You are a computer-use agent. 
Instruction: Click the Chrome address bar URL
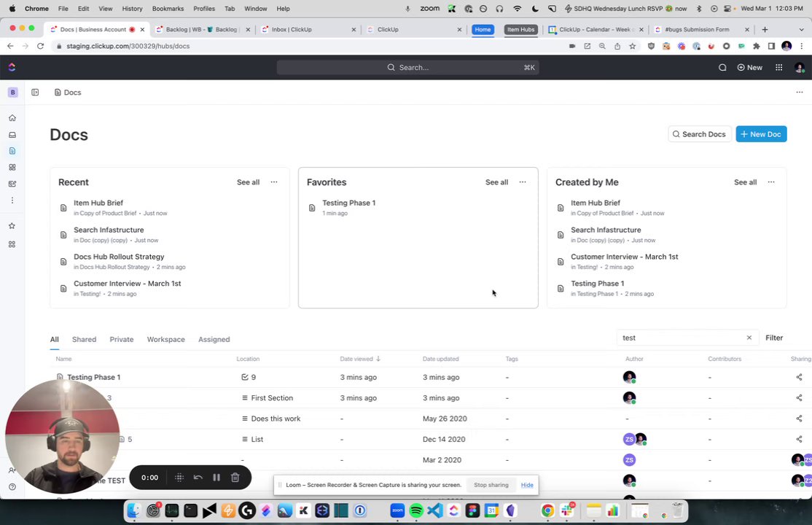(128, 46)
